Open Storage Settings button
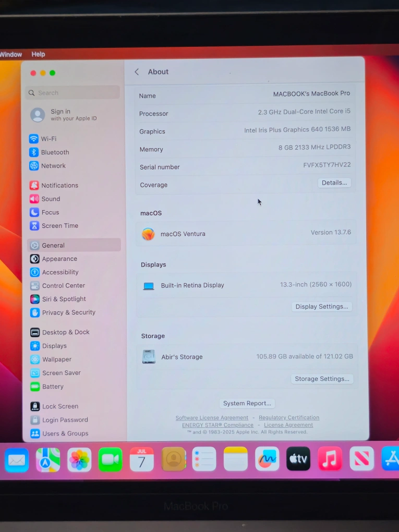 322,379
